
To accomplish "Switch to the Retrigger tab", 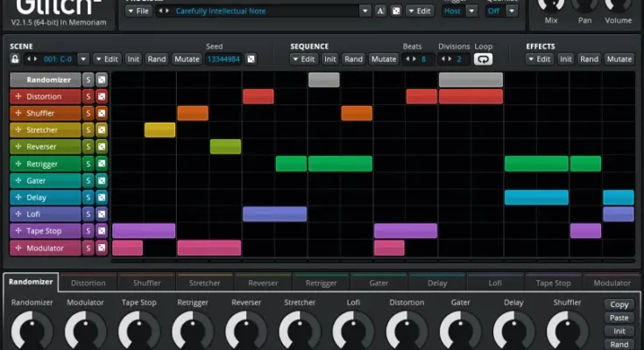I will 322,283.
